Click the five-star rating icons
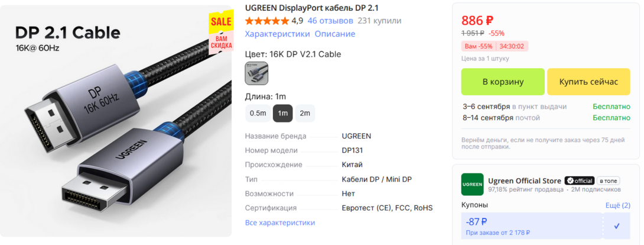The image size is (644, 245). coord(267,21)
